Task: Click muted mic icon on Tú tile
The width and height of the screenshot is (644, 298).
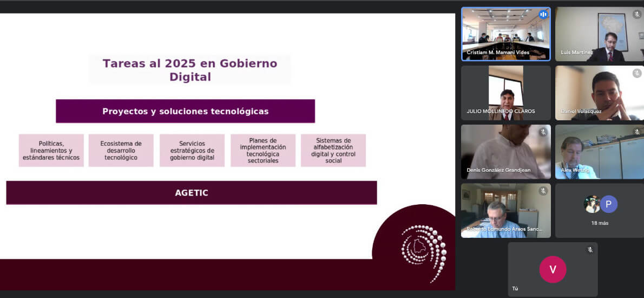Action: point(590,250)
